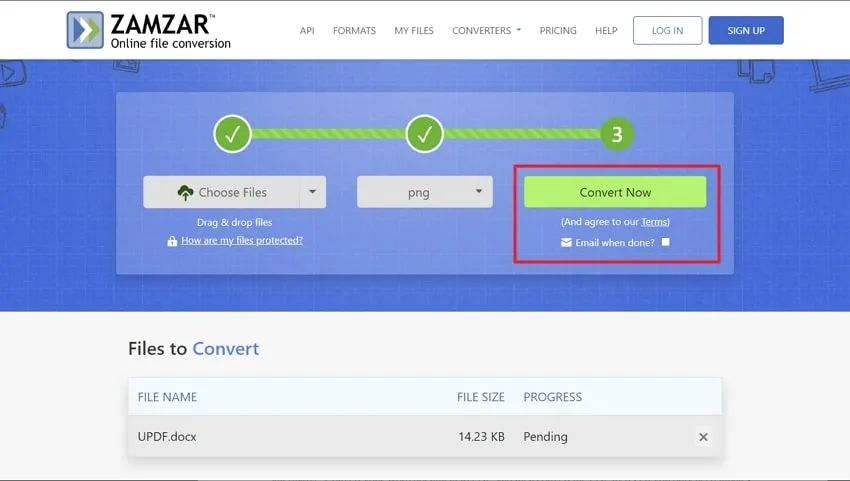850x481 pixels.
Task: Click the SIGN UP button
Action: click(746, 30)
